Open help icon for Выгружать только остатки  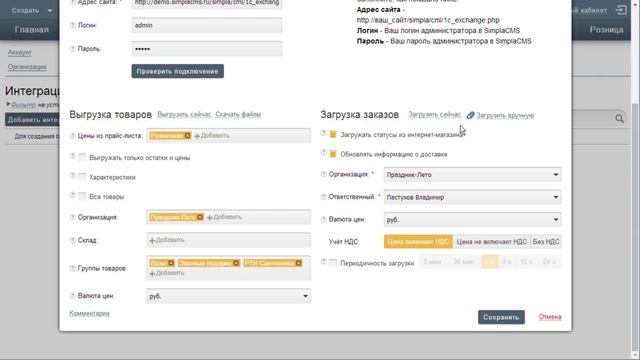(x=73, y=156)
